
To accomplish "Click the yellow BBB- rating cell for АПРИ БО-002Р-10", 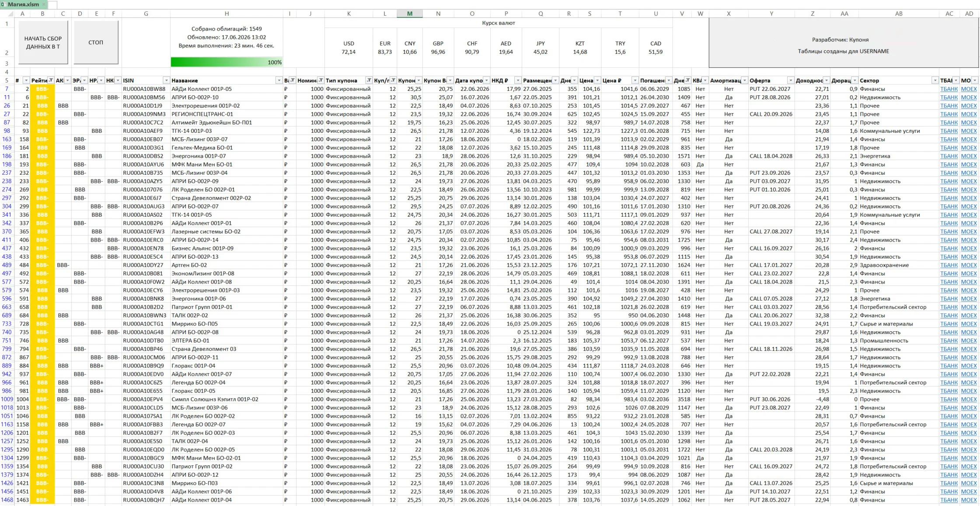I will click(42, 97).
